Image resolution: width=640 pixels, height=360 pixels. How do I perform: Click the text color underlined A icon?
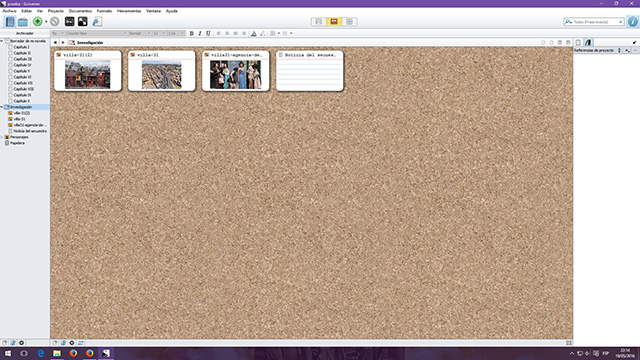253,33
